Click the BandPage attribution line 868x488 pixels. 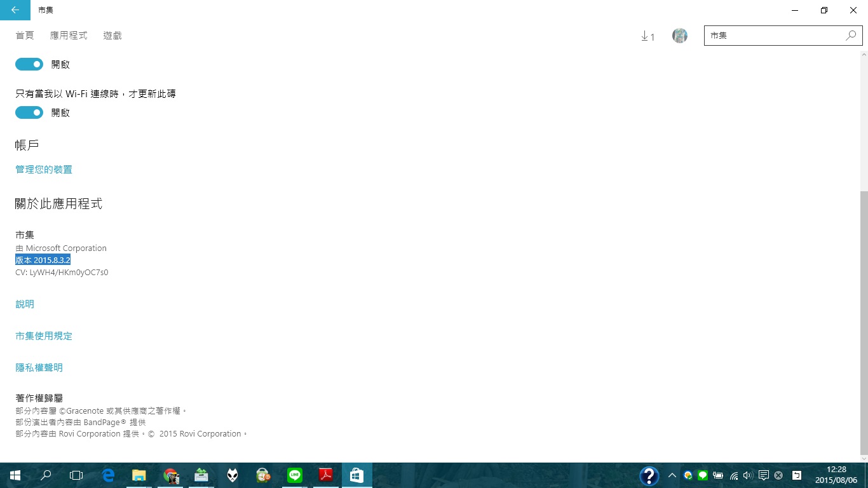(81, 423)
